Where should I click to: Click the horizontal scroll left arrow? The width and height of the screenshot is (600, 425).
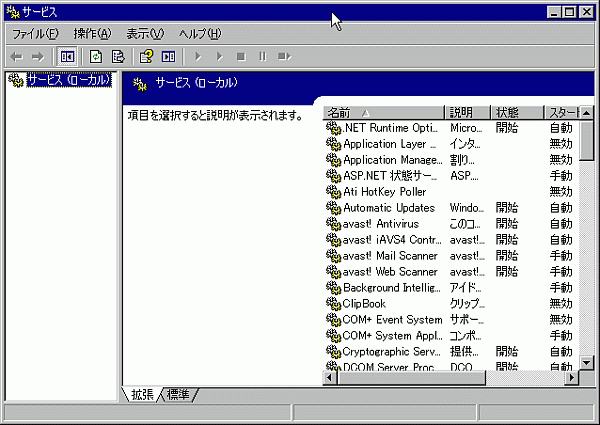(x=329, y=378)
